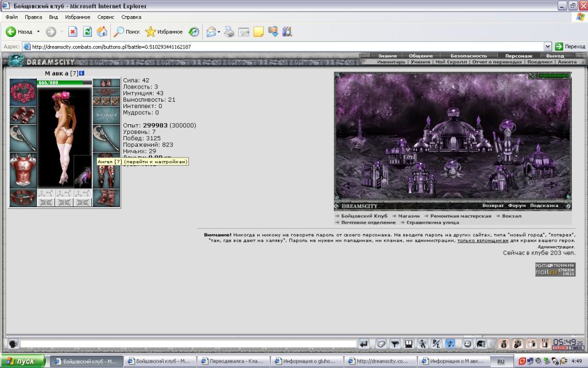Viewport: 588px width, 368px height.
Task: Go to the Почтовое отделение link
Action: click(368, 223)
